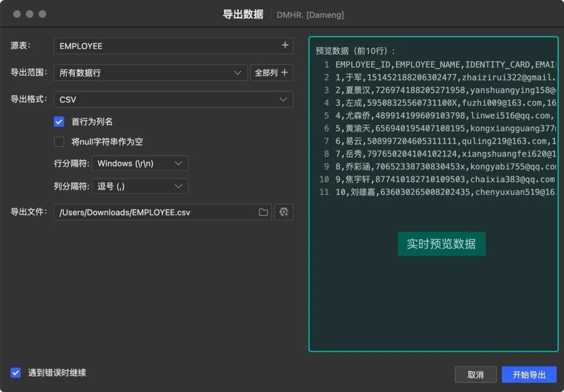This screenshot has width=564, height=392.
Task: Open the 导出格式 CSV dropdown
Action: [x=173, y=99]
